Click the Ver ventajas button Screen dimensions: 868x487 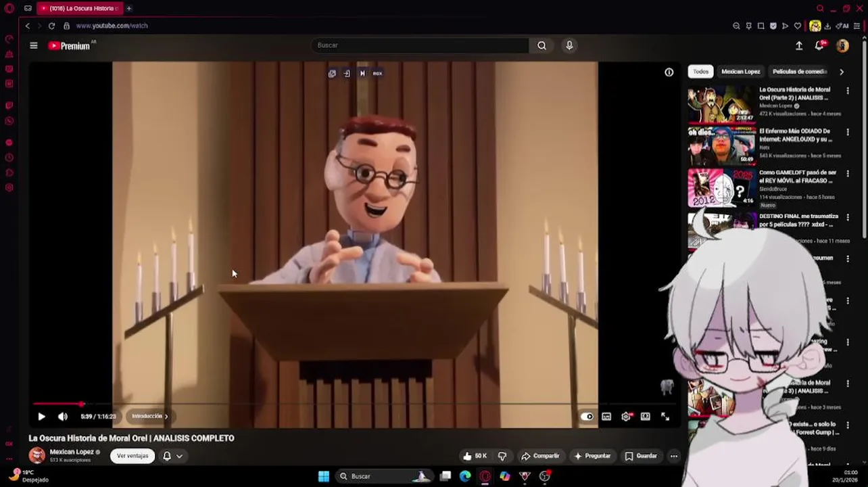coord(132,456)
